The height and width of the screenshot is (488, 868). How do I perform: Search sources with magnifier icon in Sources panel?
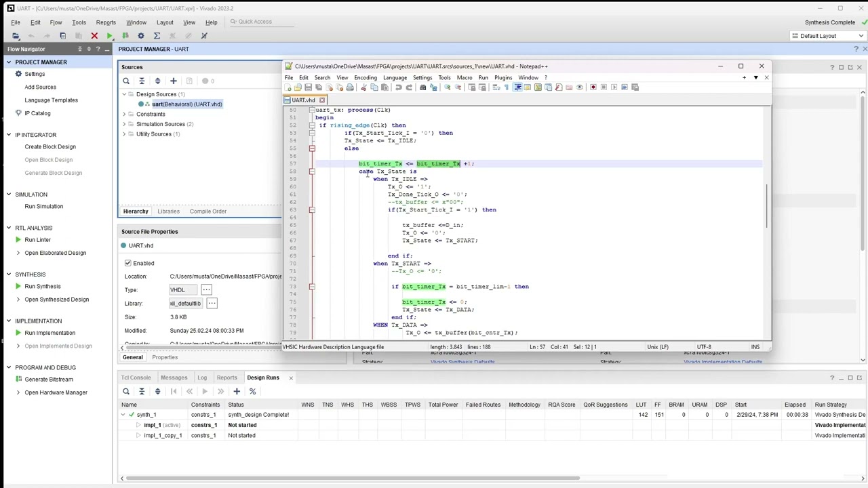(126, 81)
